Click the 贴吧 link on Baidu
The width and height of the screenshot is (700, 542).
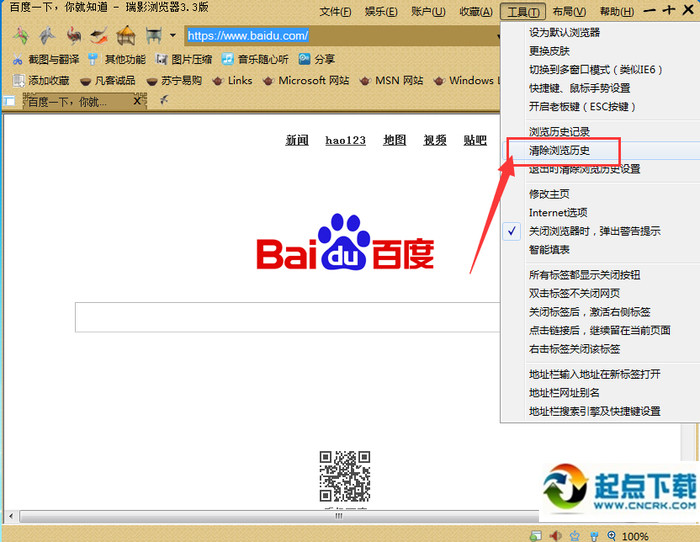click(475, 140)
